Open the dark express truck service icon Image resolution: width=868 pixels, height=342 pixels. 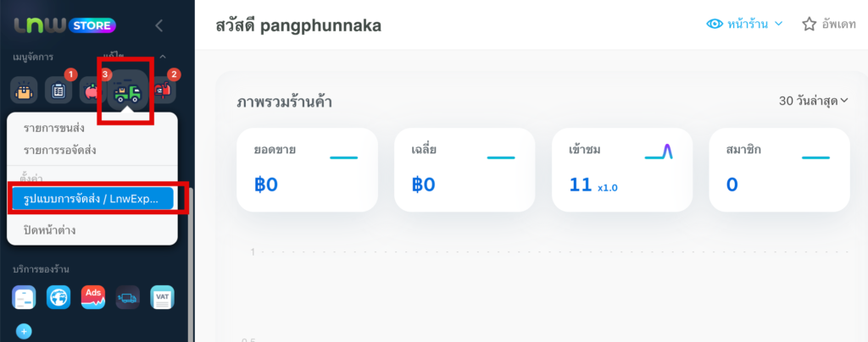(x=127, y=297)
